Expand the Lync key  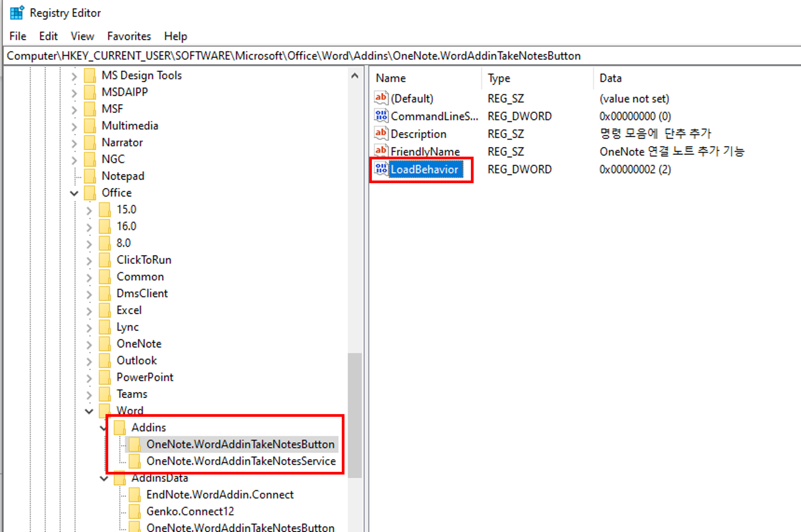tap(89, 328)
